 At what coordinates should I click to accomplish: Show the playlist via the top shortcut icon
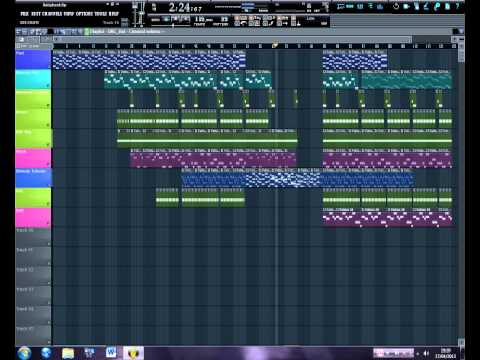point(341,6)
